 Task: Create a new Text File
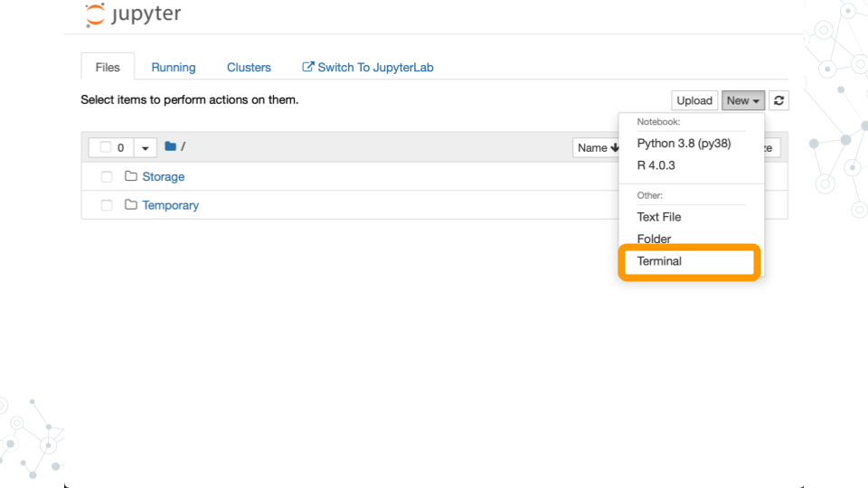[x=659, y=217]
